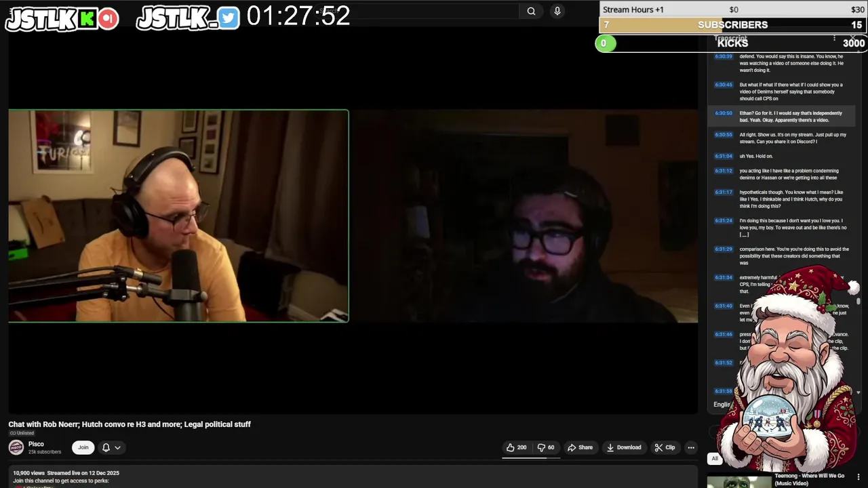Click the left webcam feed in the video
The height and width of the screenshot is (488, 868).
pos(179,216)
